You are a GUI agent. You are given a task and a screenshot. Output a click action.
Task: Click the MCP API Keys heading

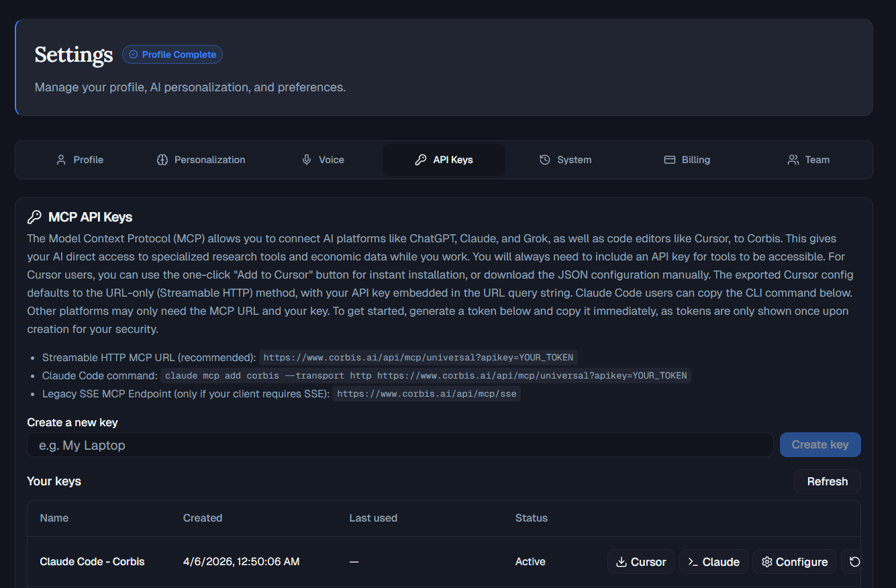click(91, 217)
